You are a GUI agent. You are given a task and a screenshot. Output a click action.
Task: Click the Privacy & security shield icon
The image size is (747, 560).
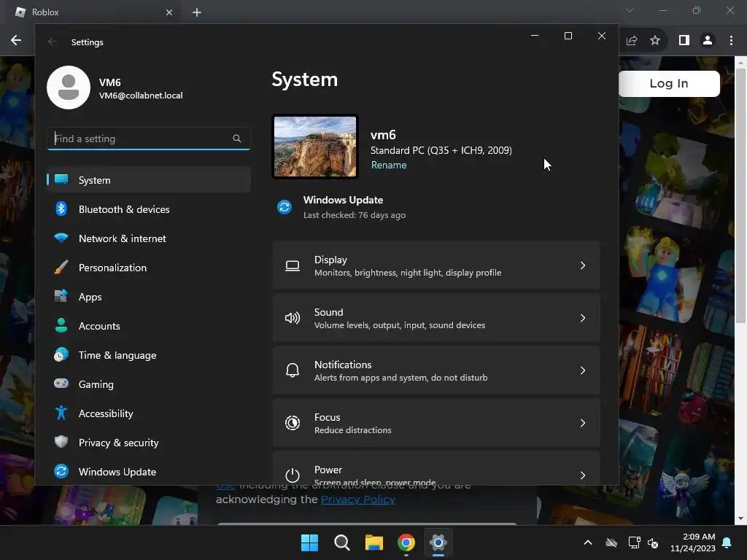point(61,442)
